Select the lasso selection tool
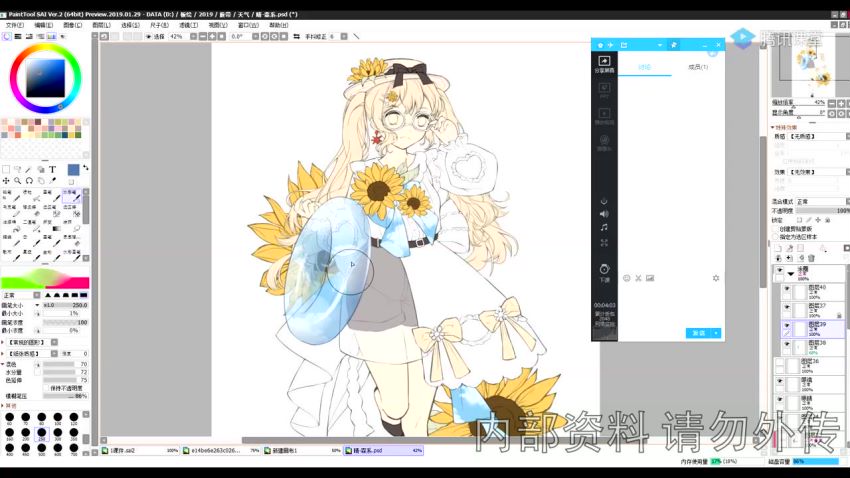The image size is (850, 478). (17, 170)
